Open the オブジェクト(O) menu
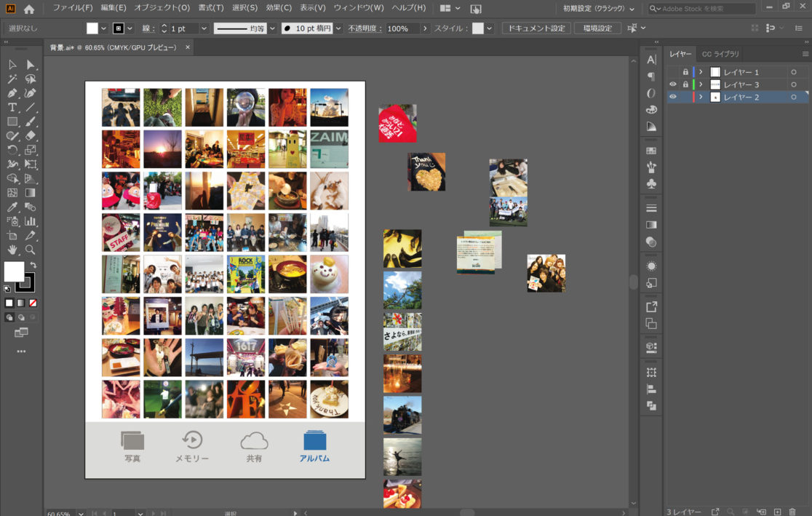The height and width of the screenshot is (516, 812). (162, 8)
